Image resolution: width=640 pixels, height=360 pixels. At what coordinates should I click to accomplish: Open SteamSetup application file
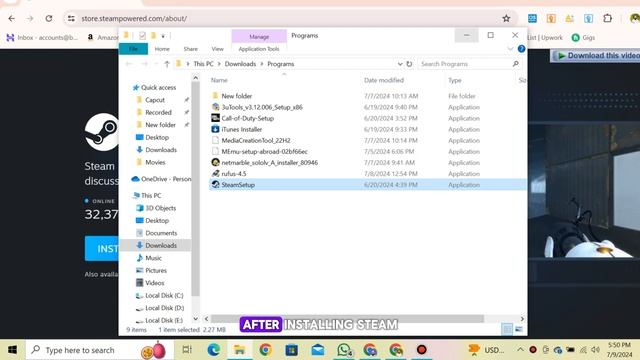[x=238, y=185]
